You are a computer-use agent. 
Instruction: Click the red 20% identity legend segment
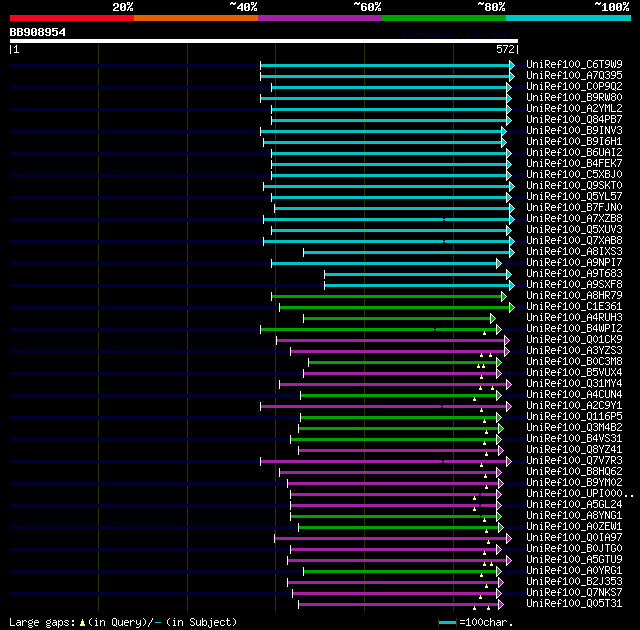72,18
